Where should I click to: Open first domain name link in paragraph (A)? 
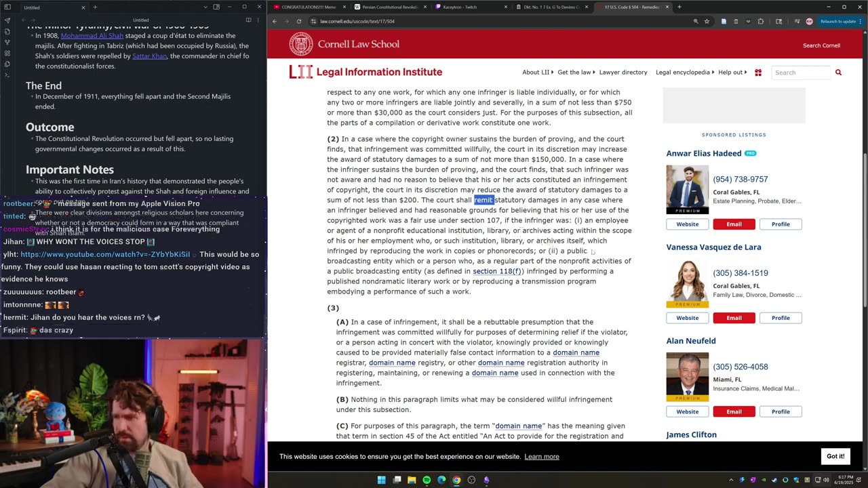576,352
